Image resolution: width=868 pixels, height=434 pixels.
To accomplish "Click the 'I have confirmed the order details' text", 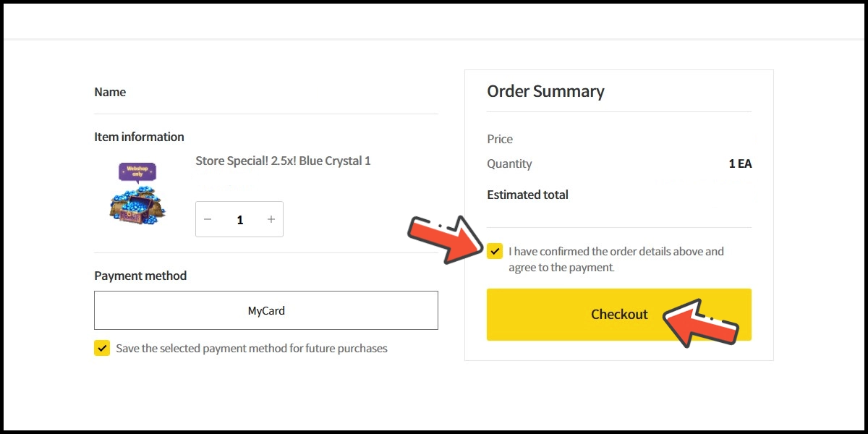I will click(616, 259).
